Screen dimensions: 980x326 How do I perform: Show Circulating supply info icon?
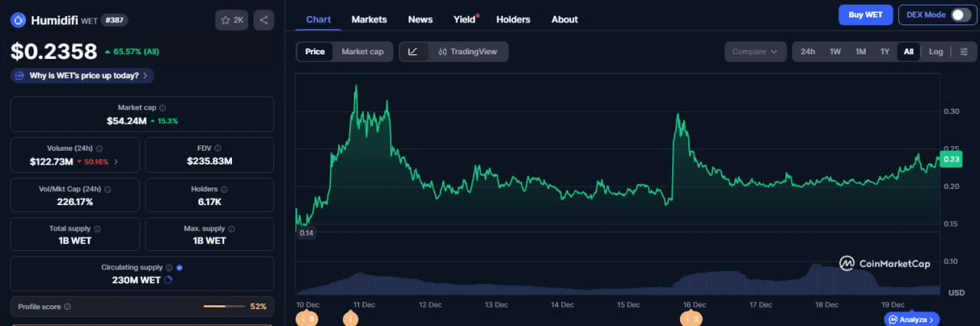point(169,268)
